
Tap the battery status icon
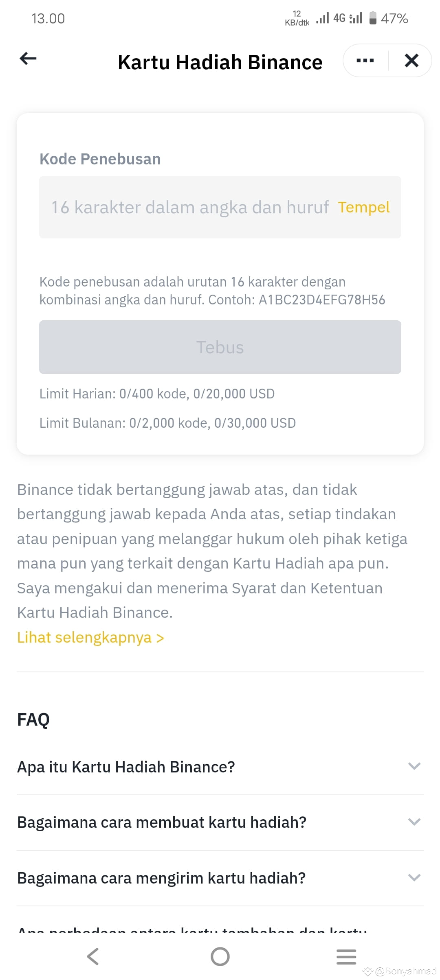372,18
